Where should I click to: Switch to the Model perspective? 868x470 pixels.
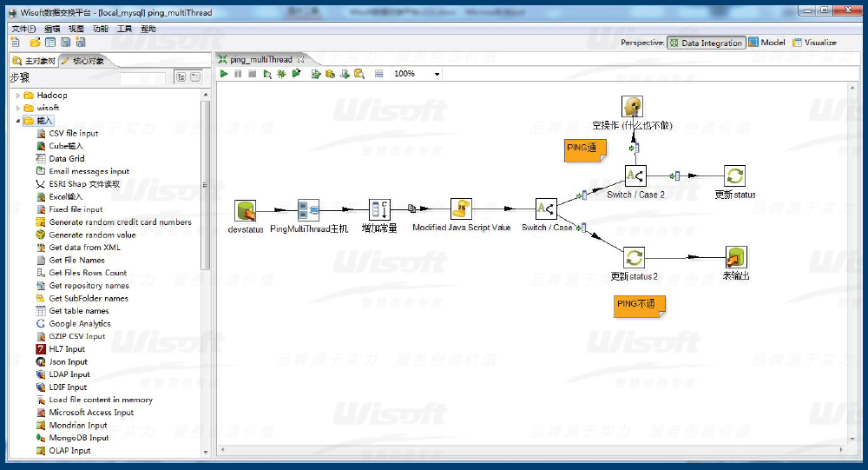click(766, 43)
